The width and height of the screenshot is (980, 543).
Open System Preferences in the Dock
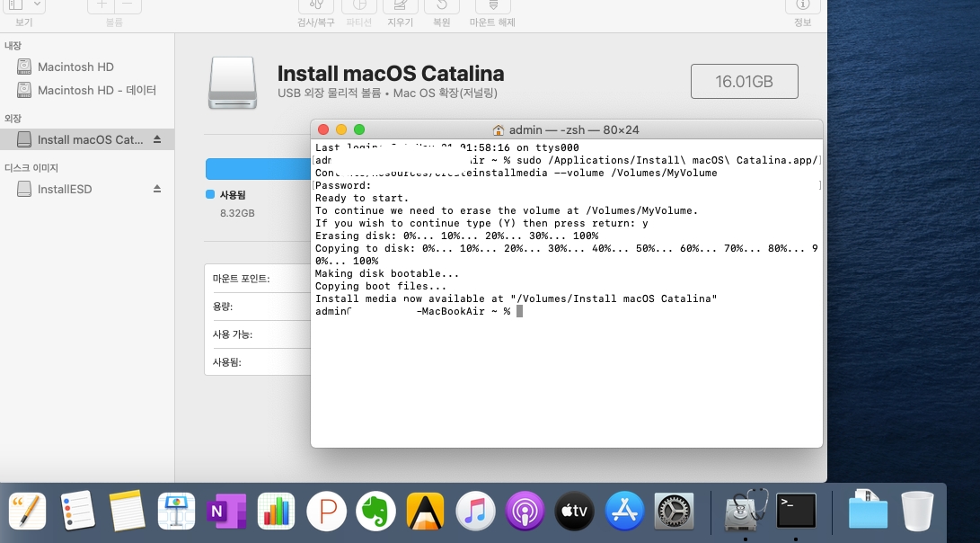(x=674, y=511)
